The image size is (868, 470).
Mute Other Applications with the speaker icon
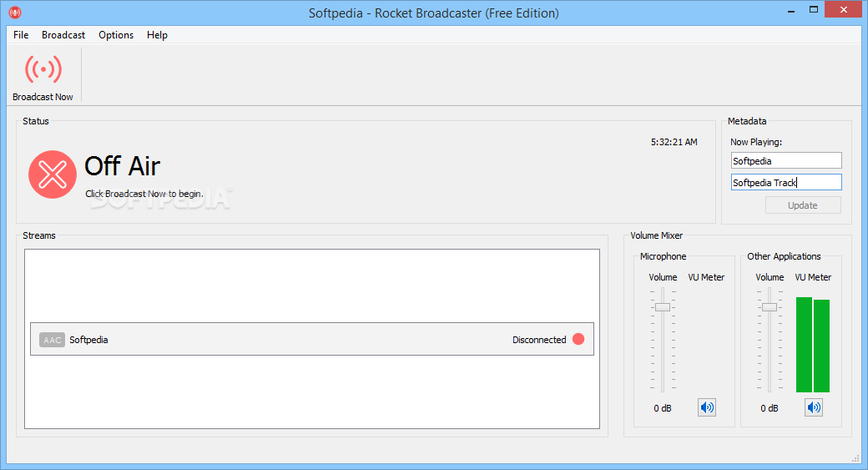coord(814,407)
